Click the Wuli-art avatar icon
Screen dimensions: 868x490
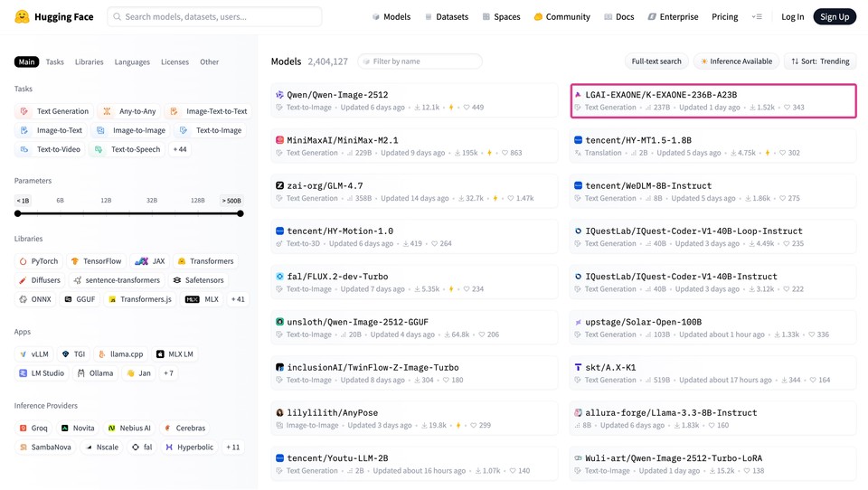point(578,457)
